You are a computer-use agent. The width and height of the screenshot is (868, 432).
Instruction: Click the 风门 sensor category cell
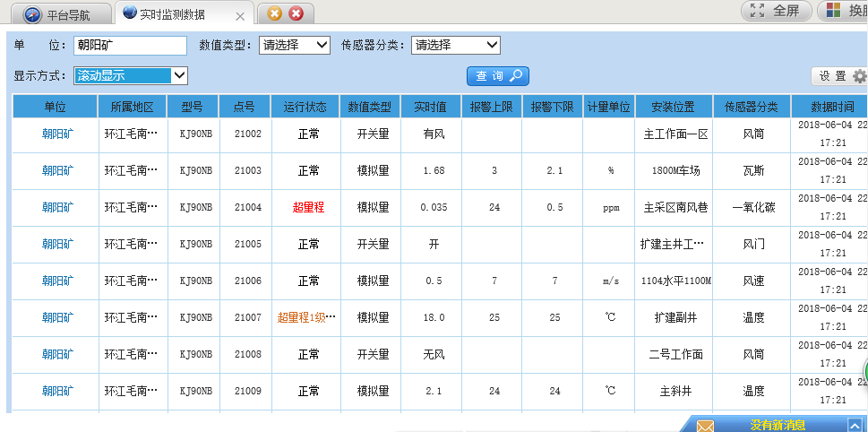click(753, 244)
